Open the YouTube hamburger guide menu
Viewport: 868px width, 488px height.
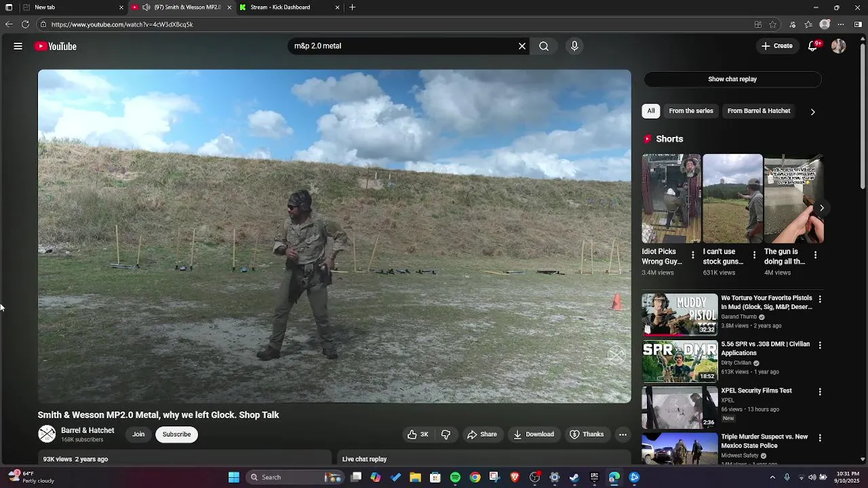pyautogui.click(x=18, y=46)
